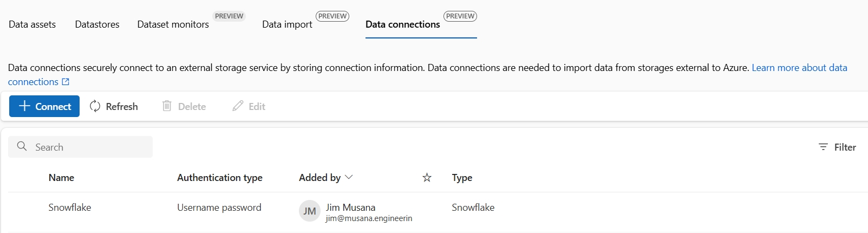Switch to the Data assets tab
This screenshot has height=233, width=868.
click(32, 24)
